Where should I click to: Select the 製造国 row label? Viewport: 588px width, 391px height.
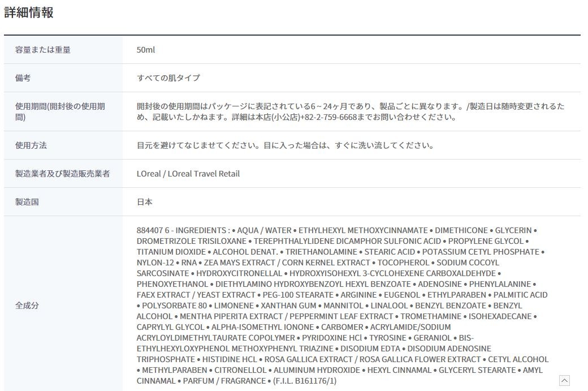pos(27,202)
